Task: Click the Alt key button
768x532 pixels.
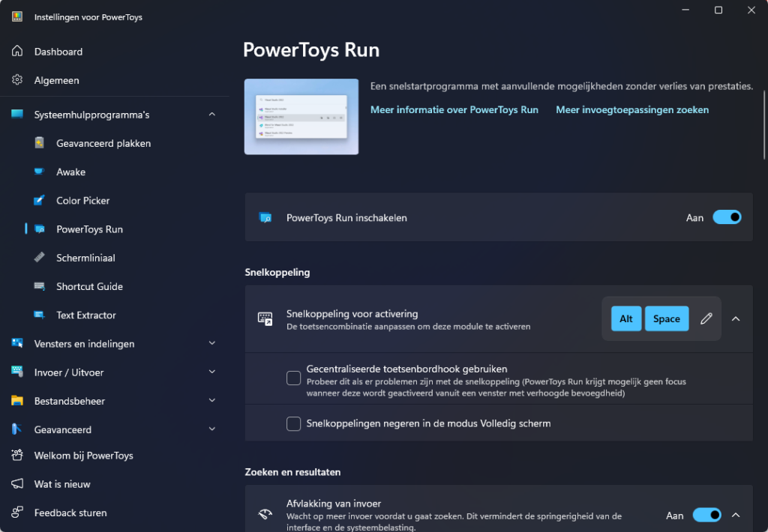Action: tap(626, 318)
